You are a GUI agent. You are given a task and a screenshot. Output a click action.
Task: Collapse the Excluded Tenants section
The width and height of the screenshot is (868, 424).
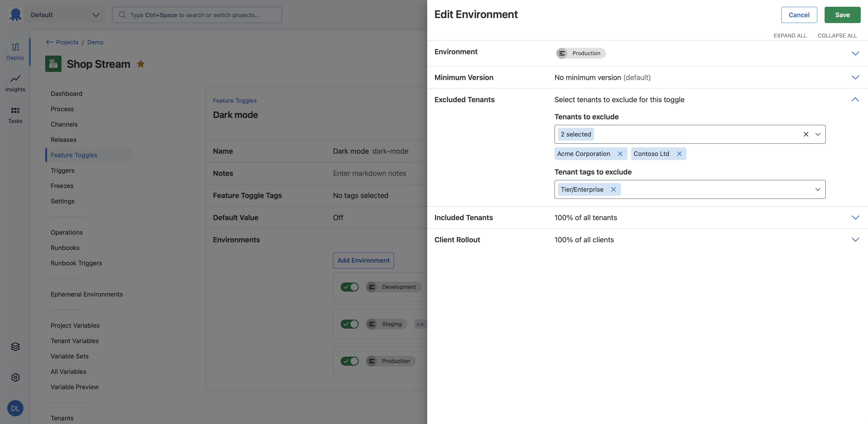pos(855,99)
